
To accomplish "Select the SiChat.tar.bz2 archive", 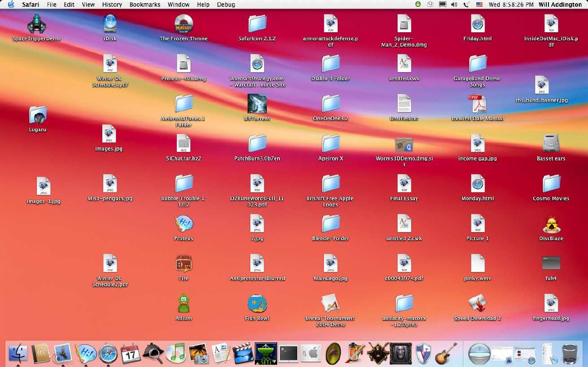I will tap(183, 143).
